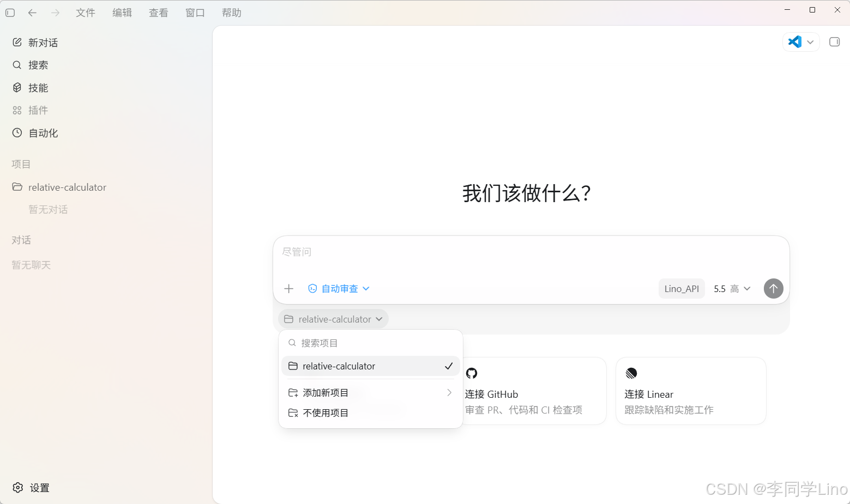Open the 窗口 menu
The width and height of the screenshot is (850, 504).
[195, 13]
